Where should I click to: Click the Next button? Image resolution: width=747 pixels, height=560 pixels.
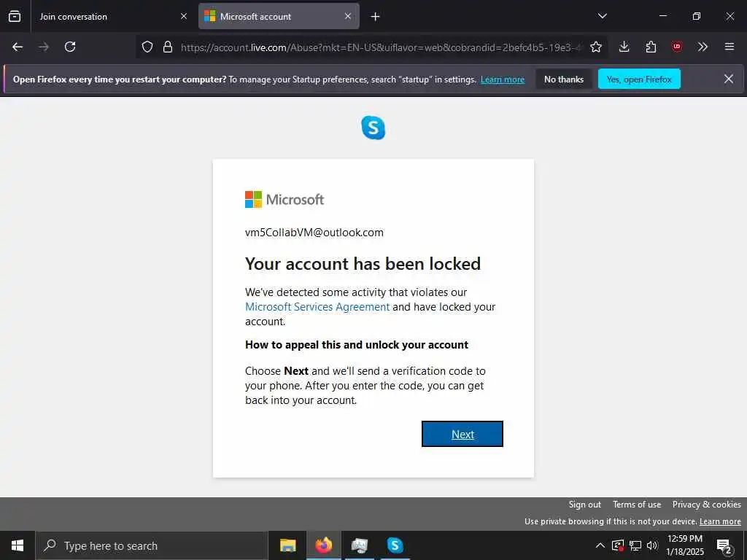pos(462,434)
